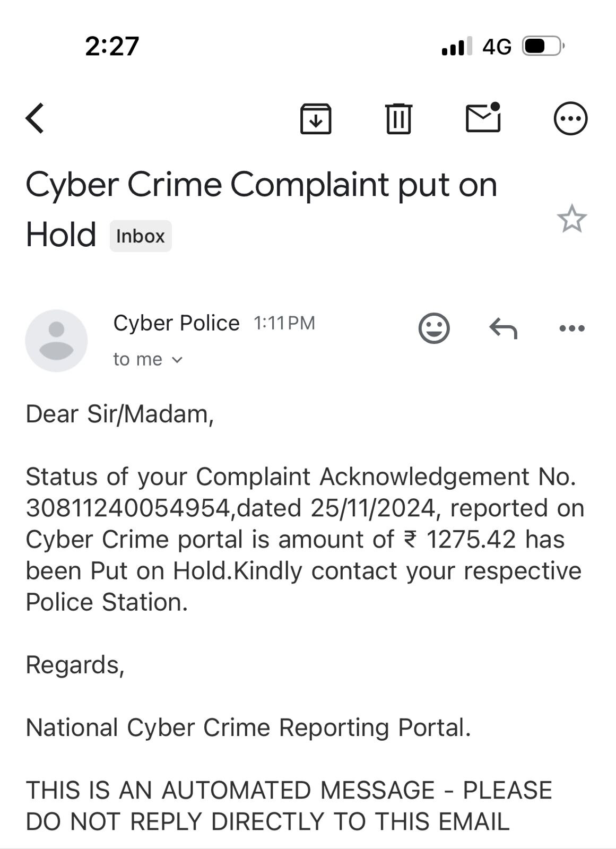
Task: Tap the 1:11 PM message timestamp
Action: pos(284,323)
